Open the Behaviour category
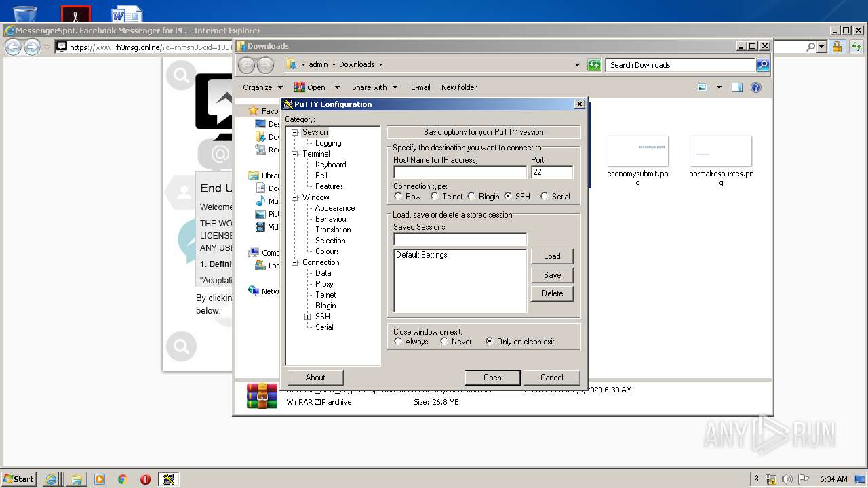Image resolution: width=868 pixels, height=488 pixels. point(332,219)
